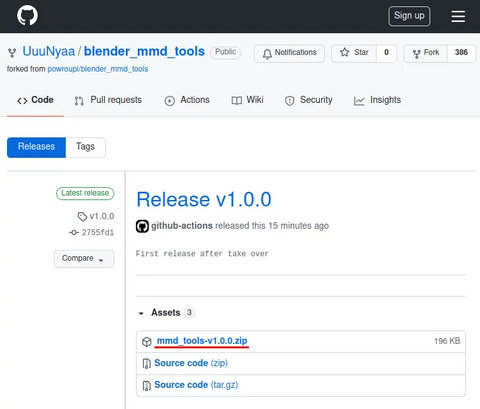Open the commit 2755fd1 link
Image resolution: width=480 pixels, height=409 pixels.
(x=98, y=232)
